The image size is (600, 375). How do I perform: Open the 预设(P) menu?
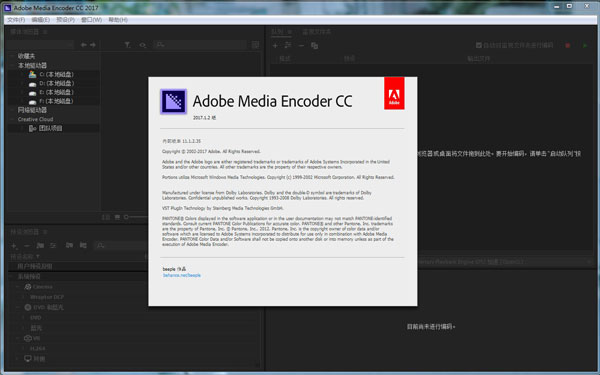[65, 20]
